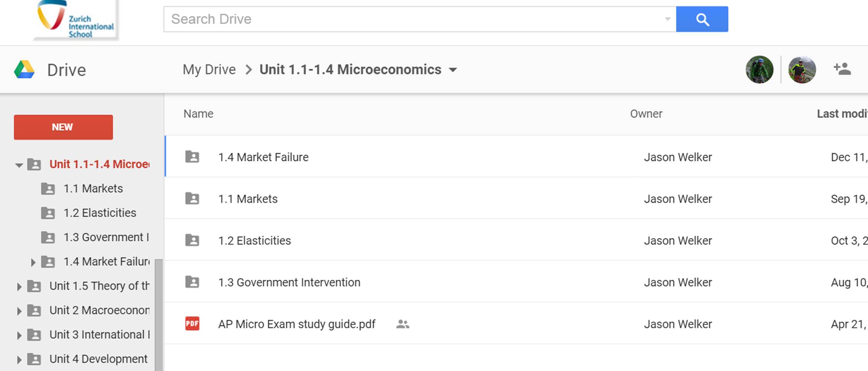Sort by the Last modified column header
The width and height of the screenshot is (868, 371).
[841, 114]
